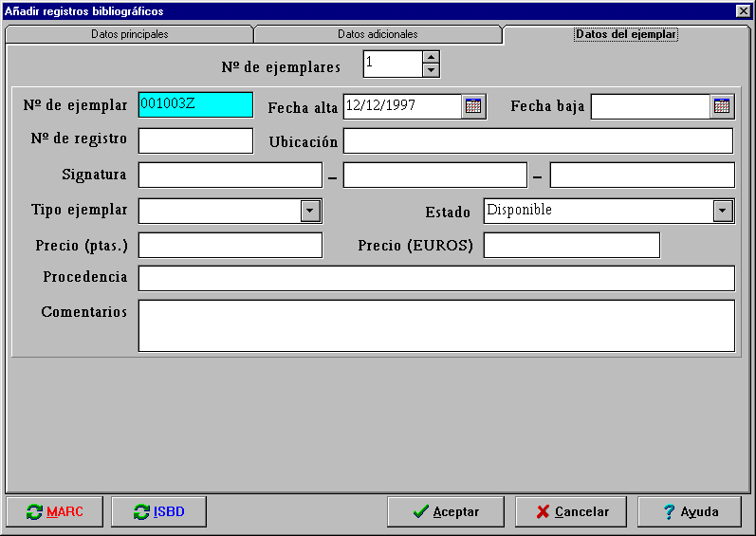The height and width of the screenshot is (536, 756).
Task: Decrease the Nº de ejemplares value
Action: tap(431, 70)
